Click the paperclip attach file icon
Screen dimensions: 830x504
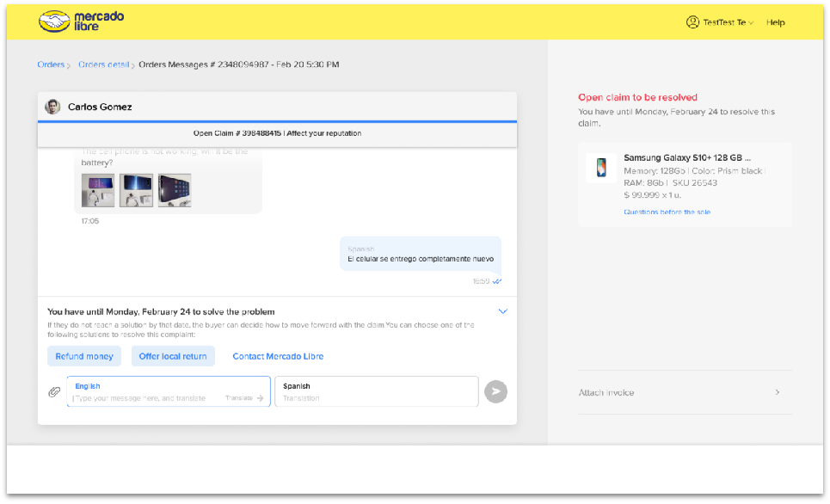[54, 392]
